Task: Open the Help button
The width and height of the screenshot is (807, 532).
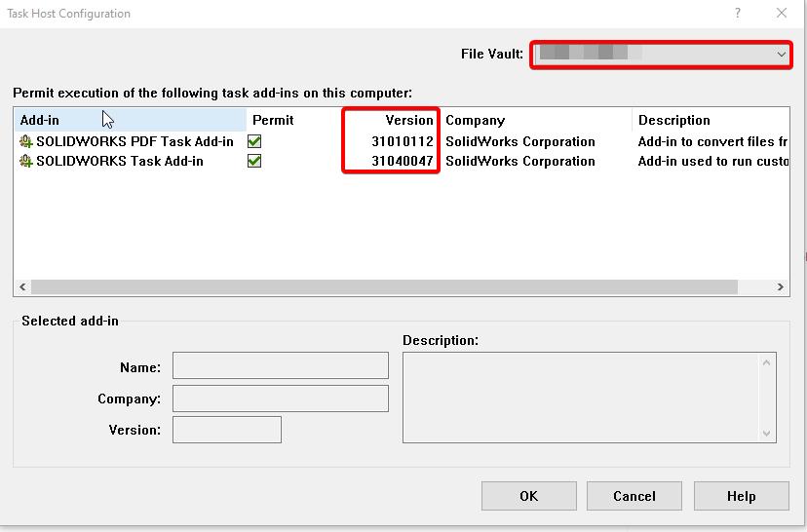Action: [x=741, y=496]
